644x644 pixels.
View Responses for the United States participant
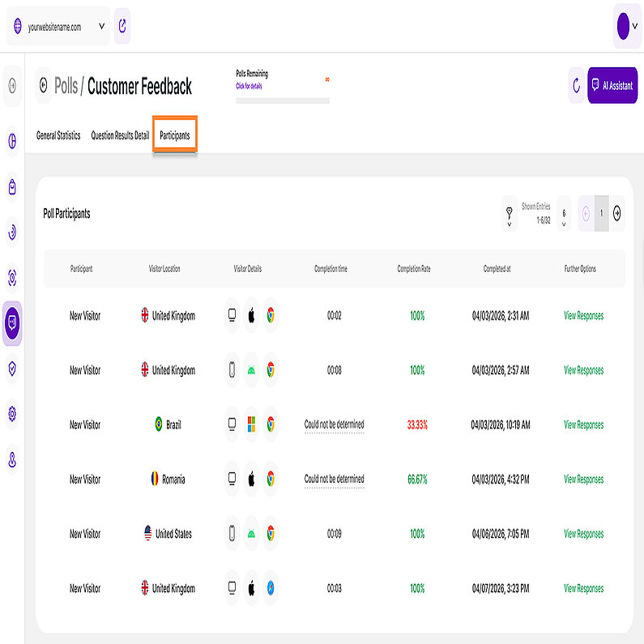(x=583, y=534)
